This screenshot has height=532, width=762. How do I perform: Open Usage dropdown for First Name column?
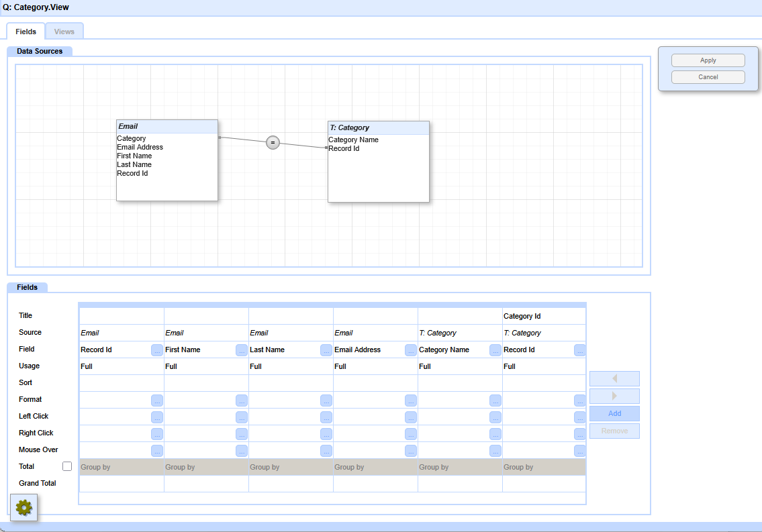(205, 366)
